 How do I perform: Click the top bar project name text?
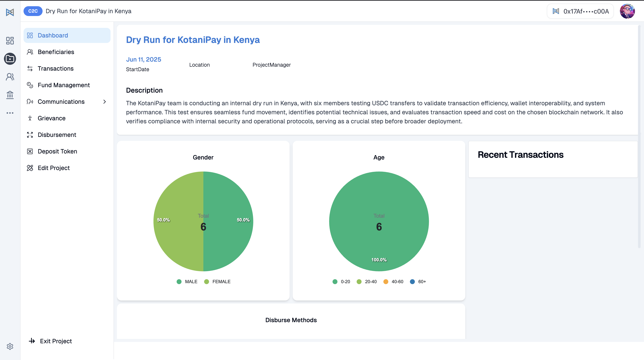pyautogui.click(x=89, y=11)
